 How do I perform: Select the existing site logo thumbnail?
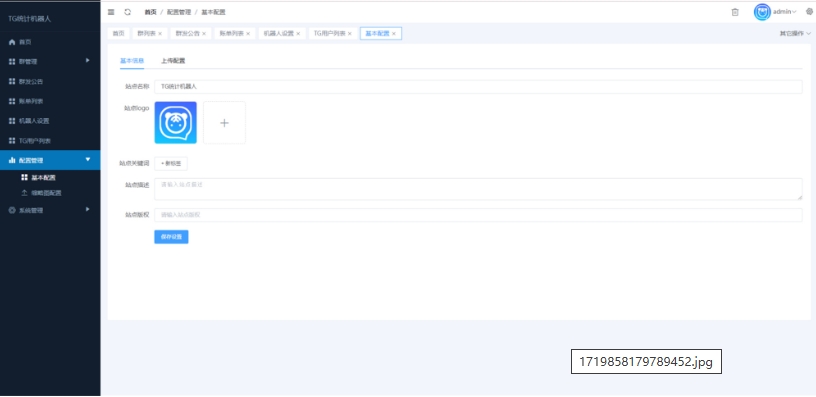point(175,123)
